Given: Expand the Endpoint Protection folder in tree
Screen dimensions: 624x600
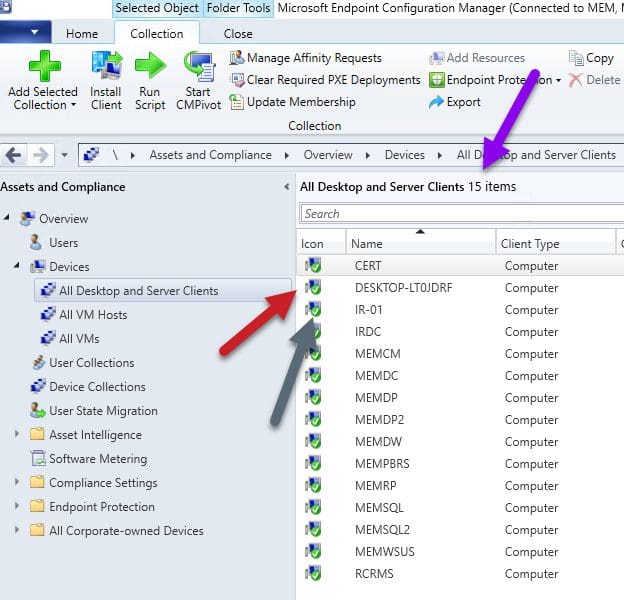Looking at the screenshot, I should [16, 506].
